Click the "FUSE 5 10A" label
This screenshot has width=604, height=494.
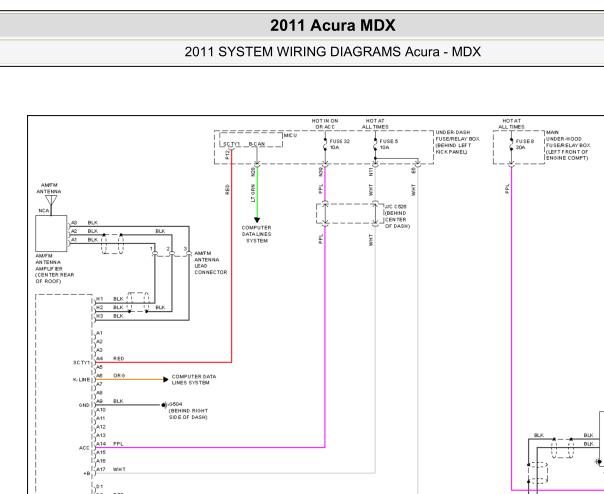point(389,145)
